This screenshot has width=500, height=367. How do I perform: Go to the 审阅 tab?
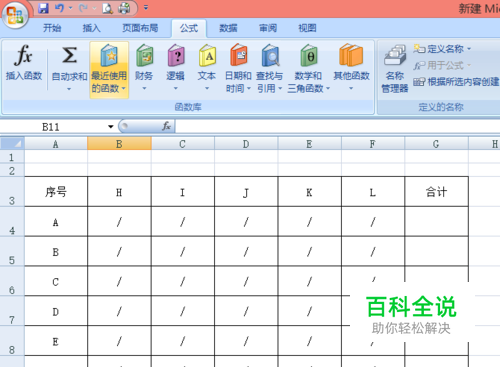click(x=268, y=28)
